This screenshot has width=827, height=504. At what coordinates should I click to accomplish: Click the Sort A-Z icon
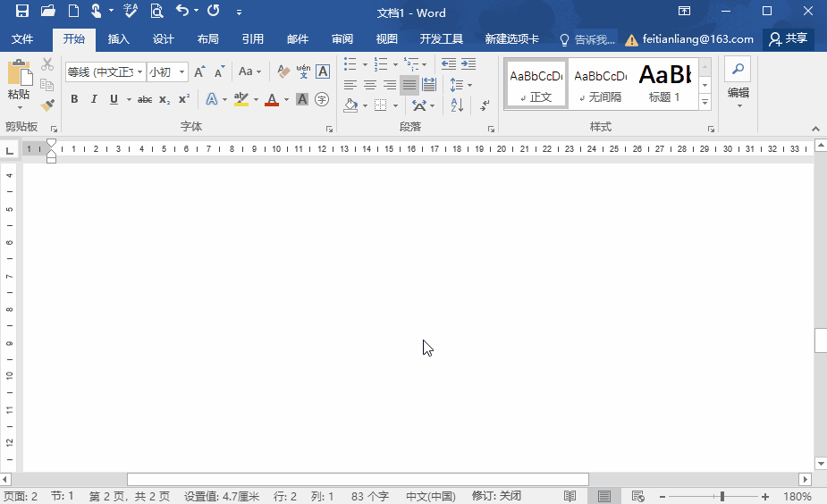tap(457, 105)
